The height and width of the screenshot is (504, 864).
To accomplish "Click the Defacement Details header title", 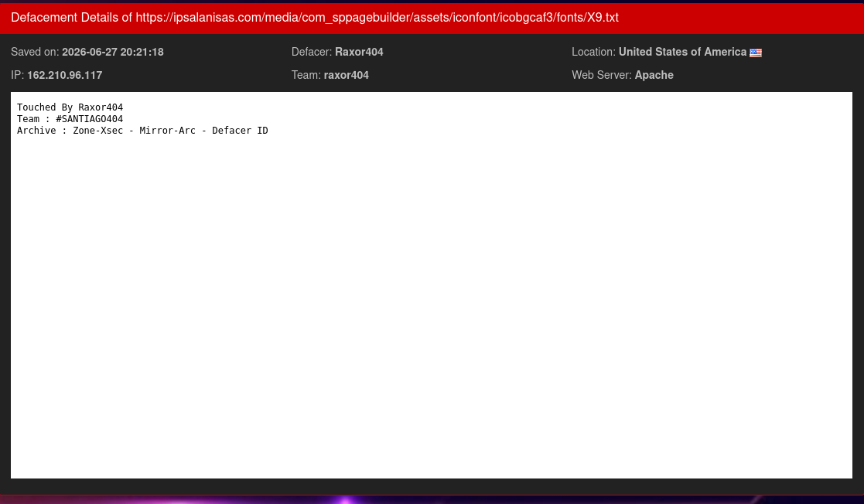I will click(x=315, y=18).
